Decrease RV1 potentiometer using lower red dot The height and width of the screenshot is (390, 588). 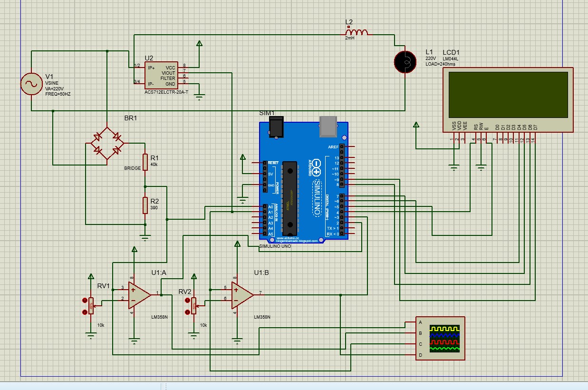pos(85,311)
